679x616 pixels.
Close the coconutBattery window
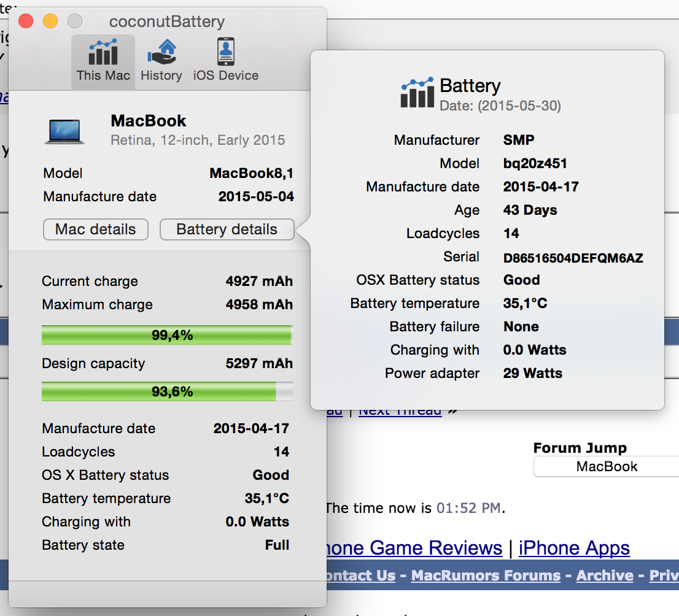(x=26, y=21)
